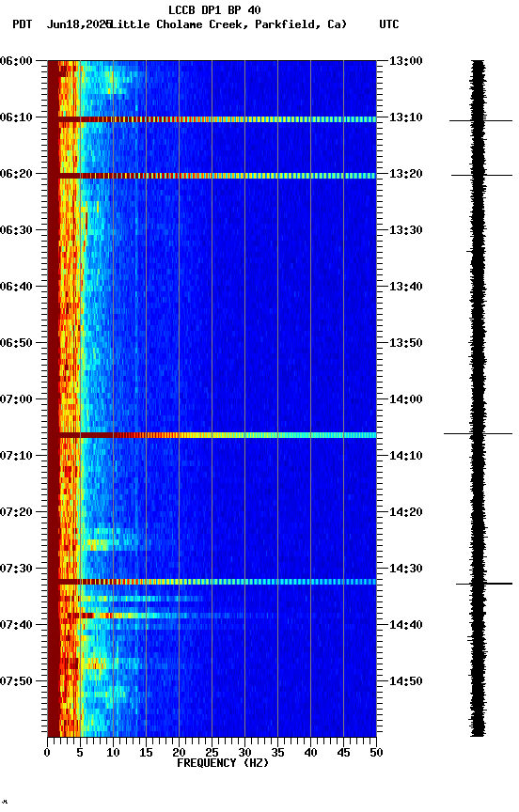Click the '30' frequency axis tick label
Screen dimensions: 519x812
pyautogui.click(x=244, y=753)
